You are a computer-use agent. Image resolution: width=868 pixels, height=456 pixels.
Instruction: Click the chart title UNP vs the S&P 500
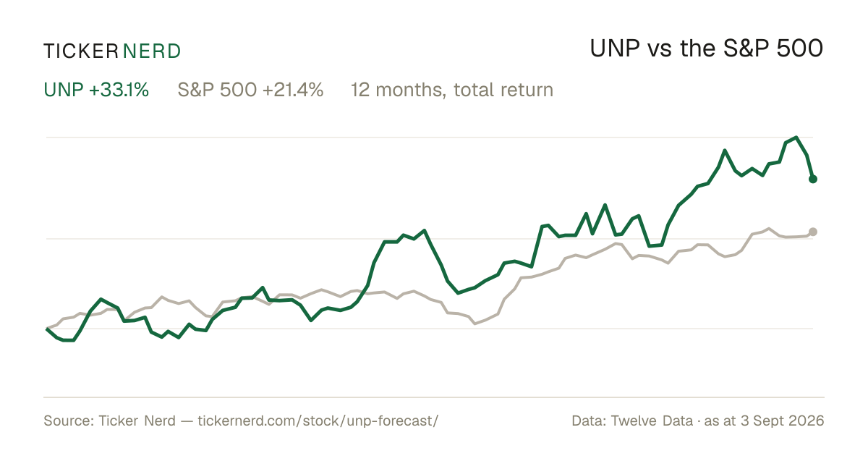click(707, 48)
